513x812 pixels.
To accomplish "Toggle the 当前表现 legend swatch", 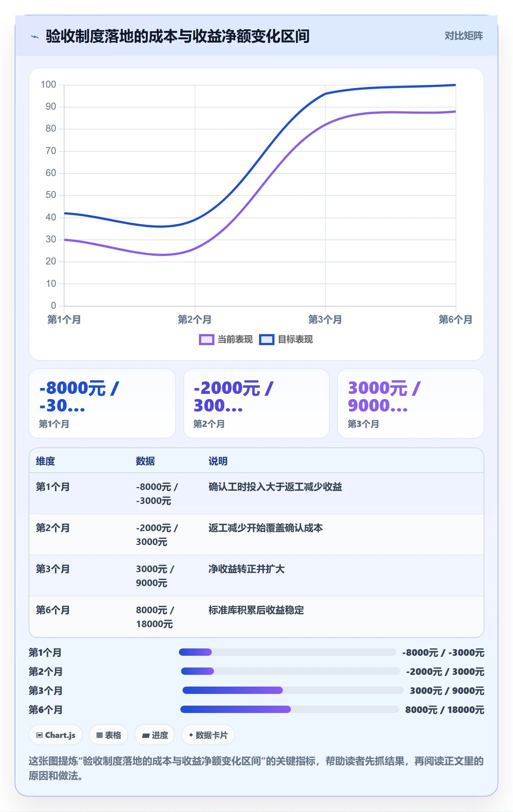I will tap(206, 340).
